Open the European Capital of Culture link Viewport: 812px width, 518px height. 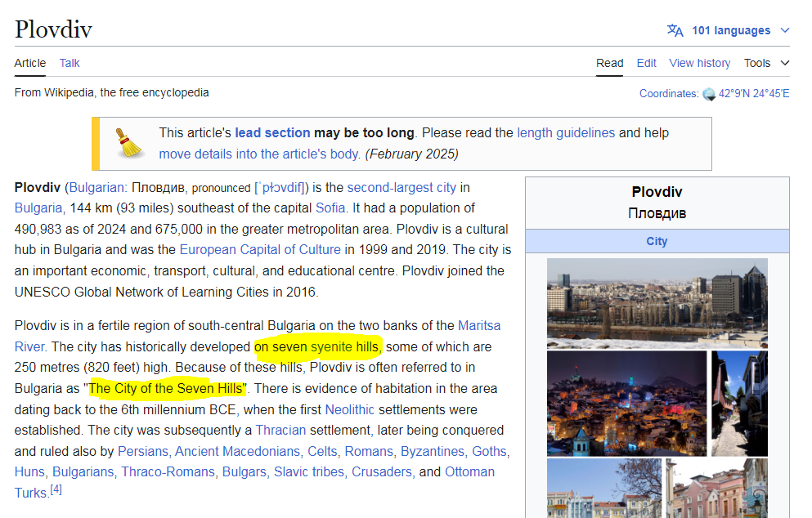pyautogui.click(x=260, y=250)
